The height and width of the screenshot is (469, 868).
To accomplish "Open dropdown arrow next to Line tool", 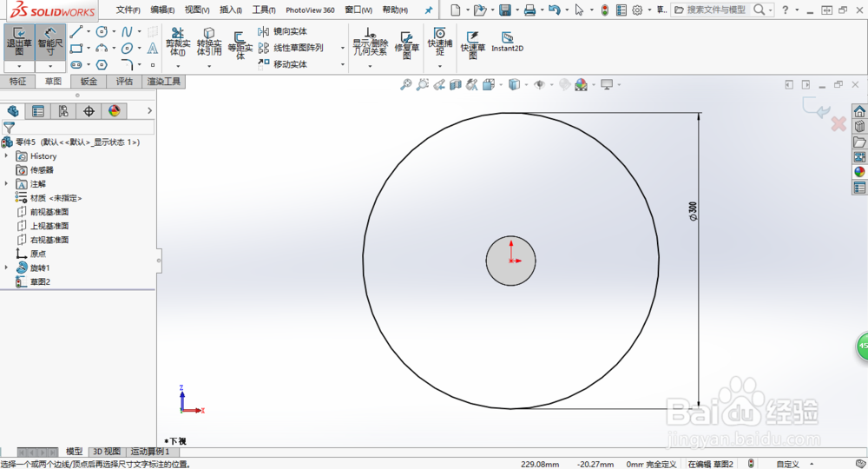I will point(88,31).
